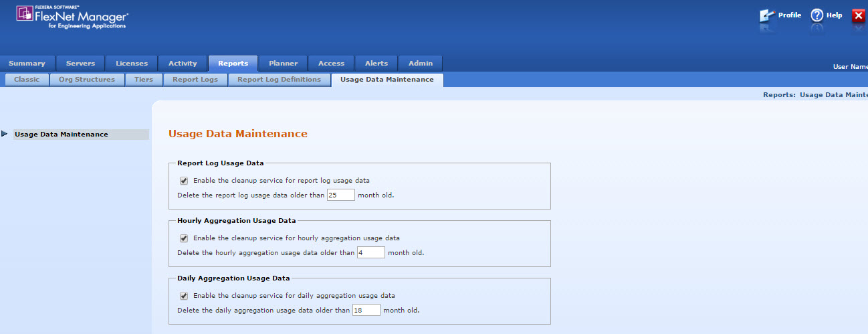This screenshot has width=868, height=334.
Task: Click the red X logout icon
Action: pos(859,16)
